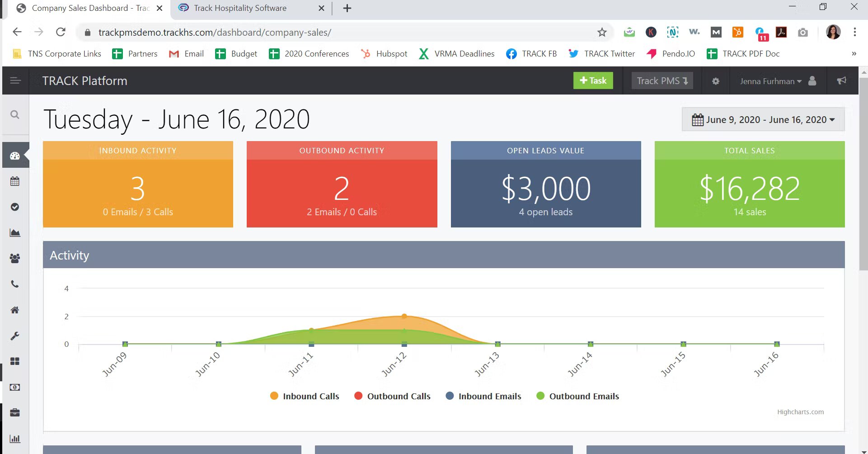Open the Highcharts.com link

click(x=800, y=411)
